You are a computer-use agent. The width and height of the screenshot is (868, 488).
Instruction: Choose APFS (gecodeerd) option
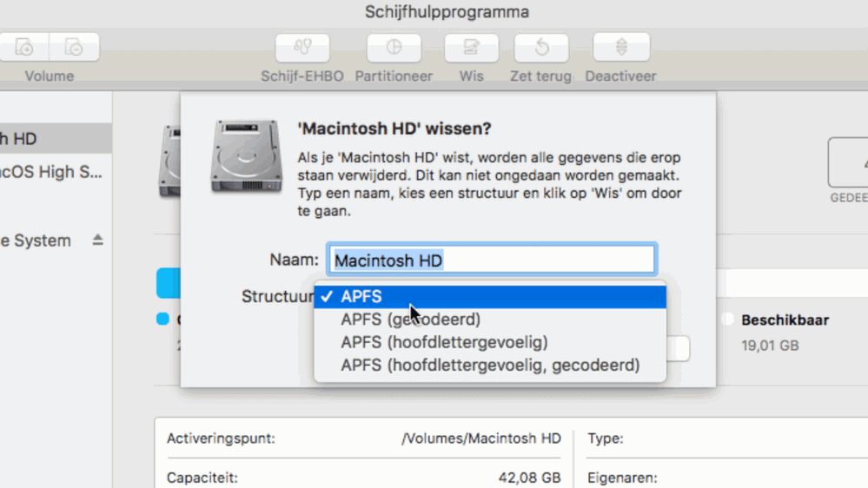pos(490,320)
